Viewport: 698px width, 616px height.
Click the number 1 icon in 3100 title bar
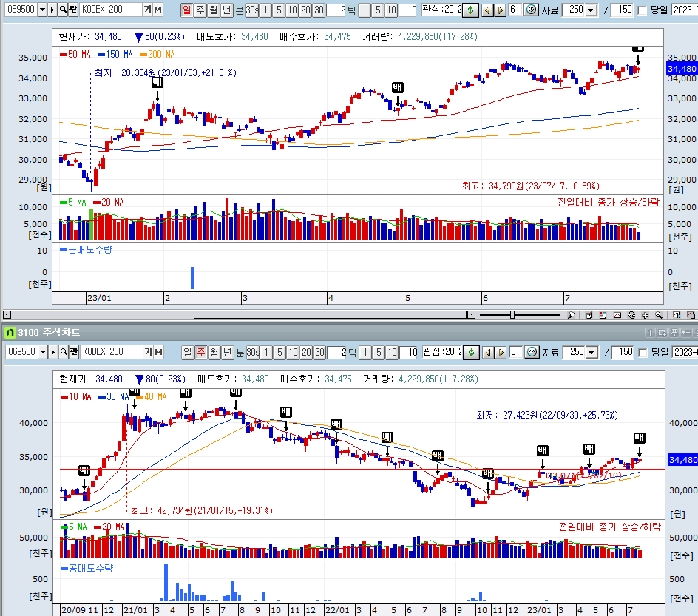(x=650, y=333)
